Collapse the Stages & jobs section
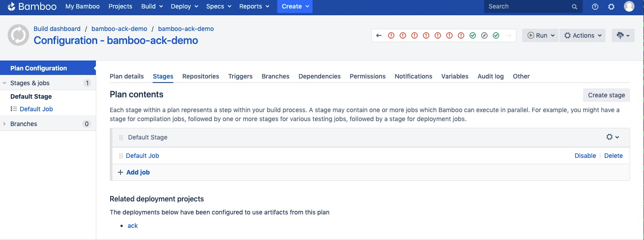 4,83
